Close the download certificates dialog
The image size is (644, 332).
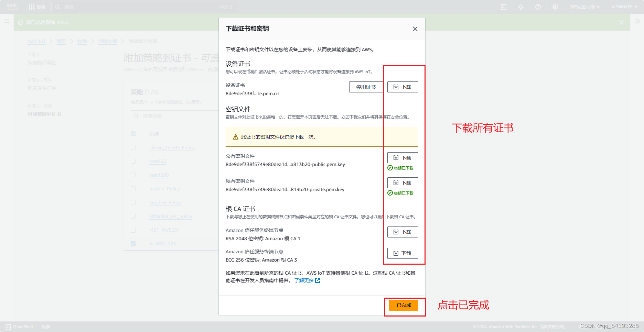[415, 29]
